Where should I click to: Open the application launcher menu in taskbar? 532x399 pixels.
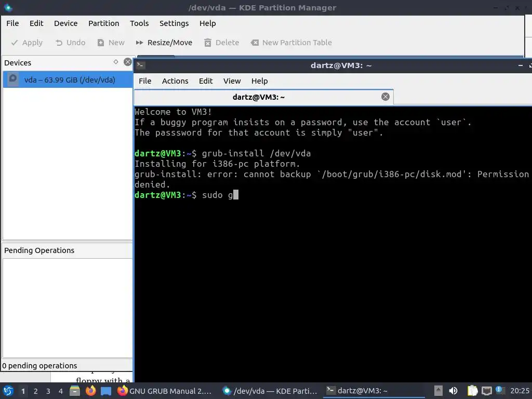[x=8, y=391]
